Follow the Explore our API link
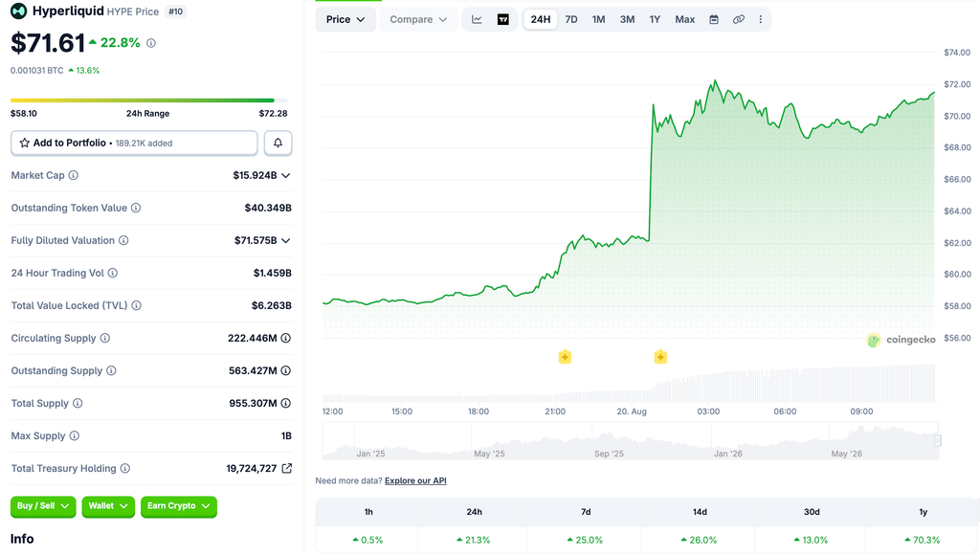980x555 pixels. tap(415, 480)
